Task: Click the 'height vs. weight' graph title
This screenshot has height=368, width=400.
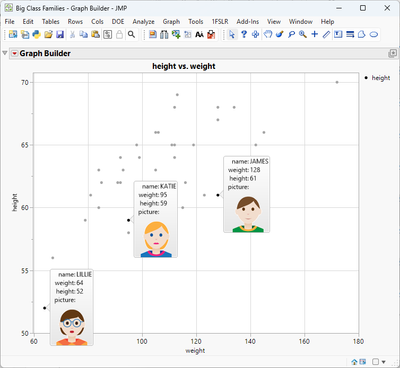Action: tap(184, 66)
